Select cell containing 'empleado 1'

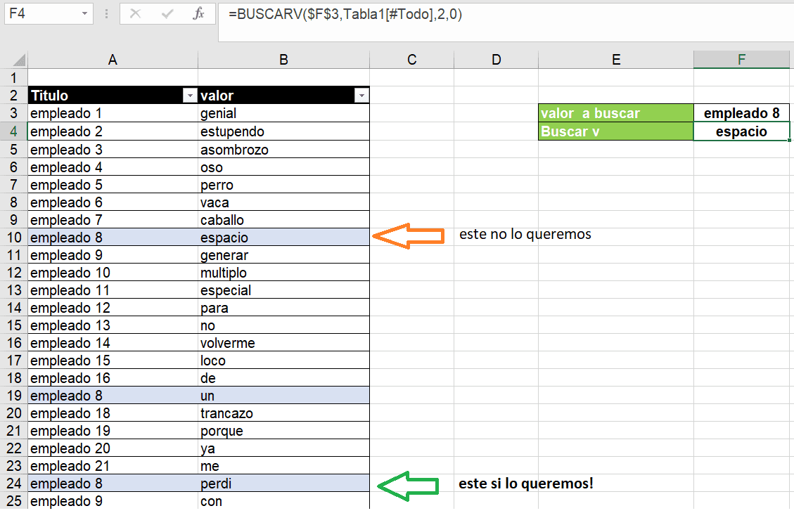[113, 113]
